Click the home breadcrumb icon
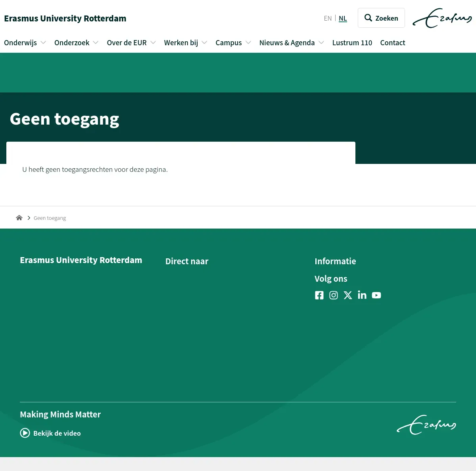This screenshot has width=476, height=471. point(19,217)
